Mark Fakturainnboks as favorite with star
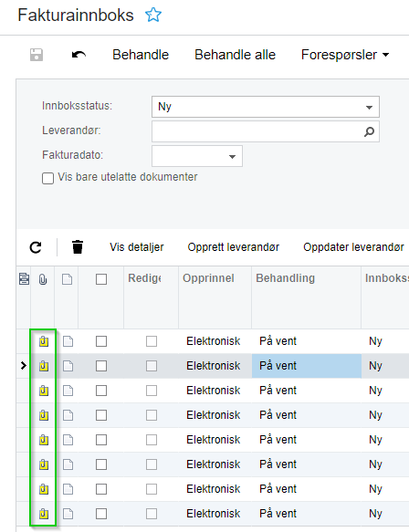 point(153,16)
